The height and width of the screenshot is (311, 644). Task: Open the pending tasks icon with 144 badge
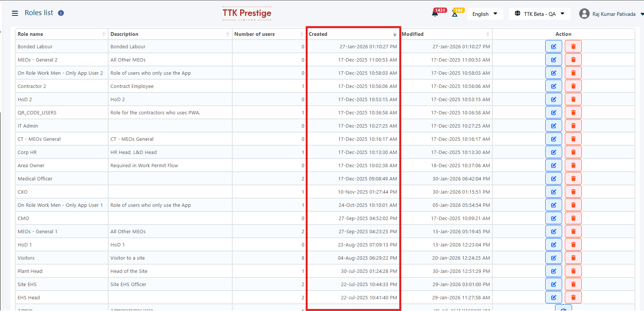[455, 14]
